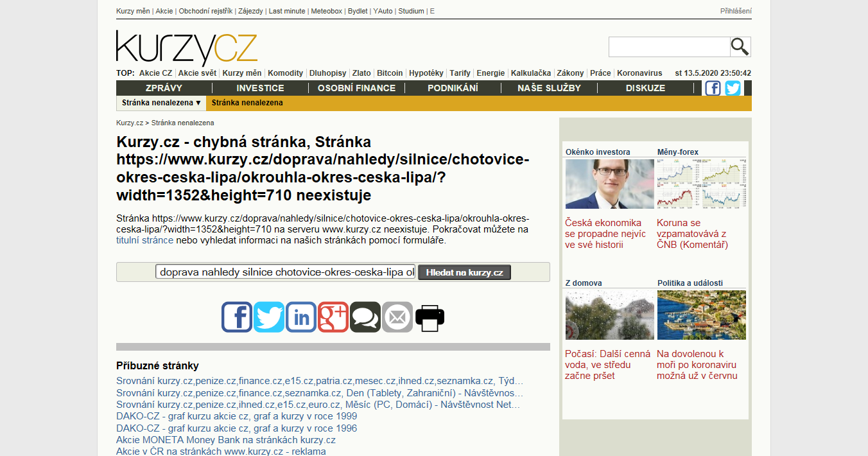Open the discussion speech-bubble icon
The image size is (868, 456).
point(365,317)
